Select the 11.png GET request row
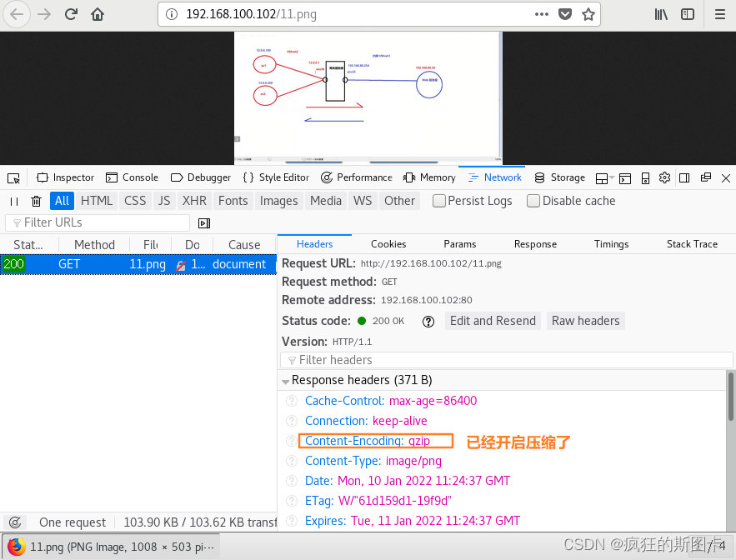Viewport: 736px width, 560px height. (138, 264)
